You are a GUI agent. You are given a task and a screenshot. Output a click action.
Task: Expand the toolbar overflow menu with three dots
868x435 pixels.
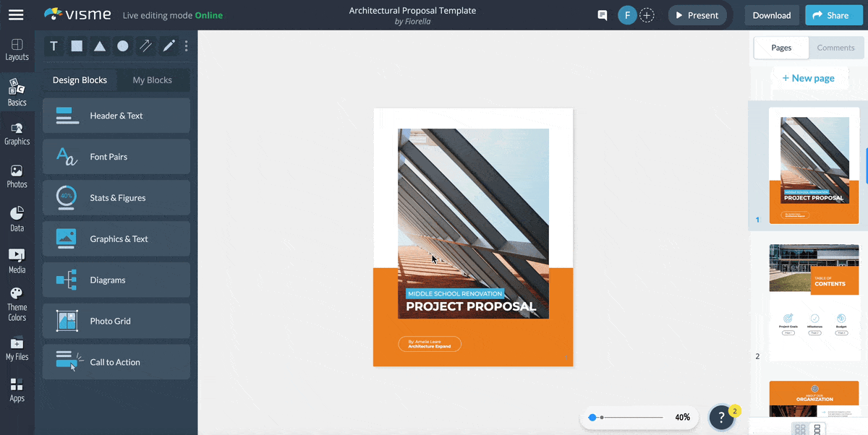pyautogui.click(x=186, y=46)
